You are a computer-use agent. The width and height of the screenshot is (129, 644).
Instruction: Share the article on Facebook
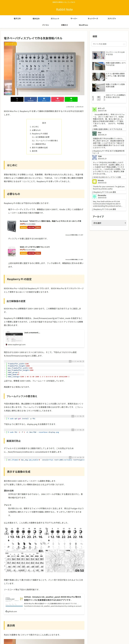coord(31,99)
